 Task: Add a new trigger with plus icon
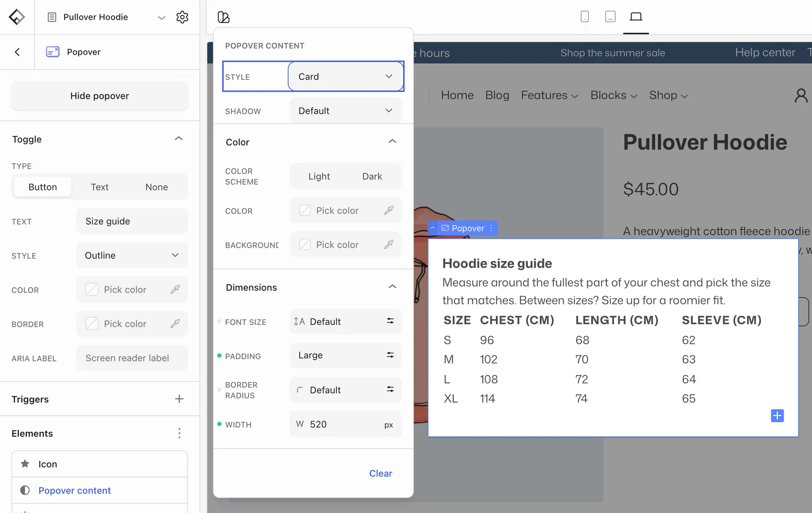click(179, 399)
